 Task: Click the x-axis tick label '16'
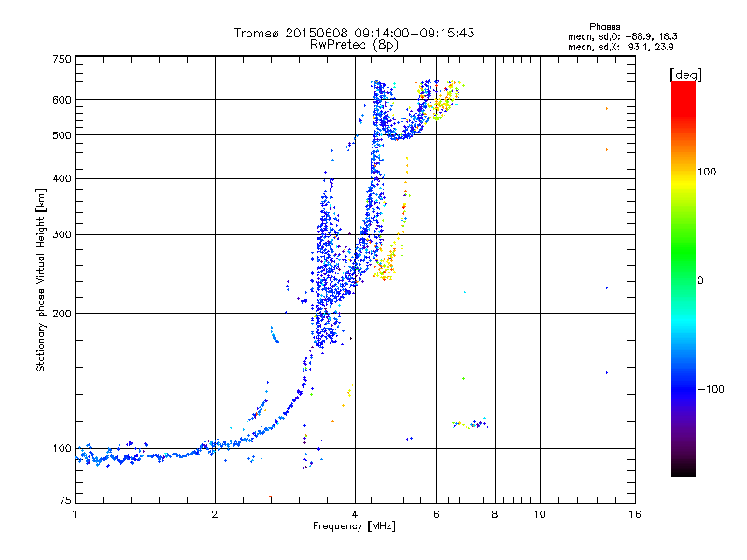pos(635,514)
